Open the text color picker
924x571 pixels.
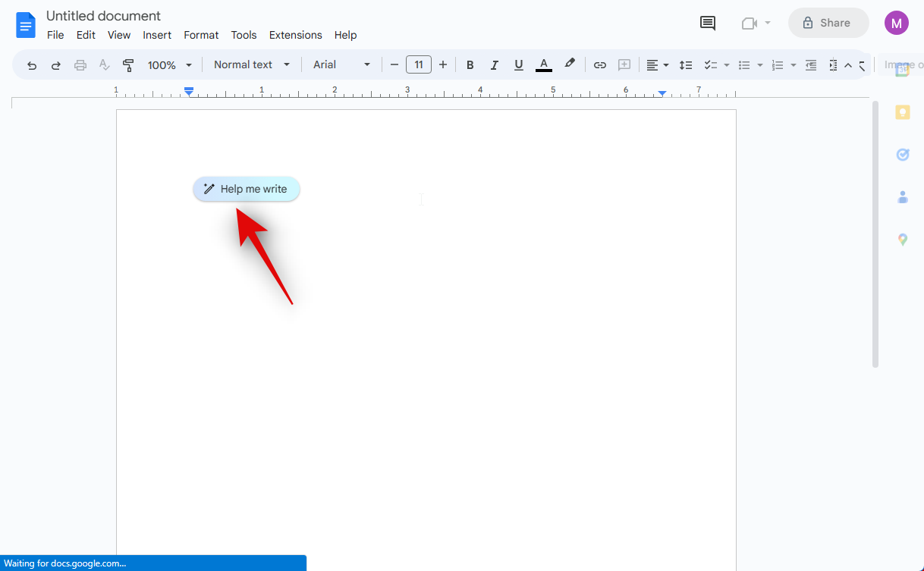point(543,65)
